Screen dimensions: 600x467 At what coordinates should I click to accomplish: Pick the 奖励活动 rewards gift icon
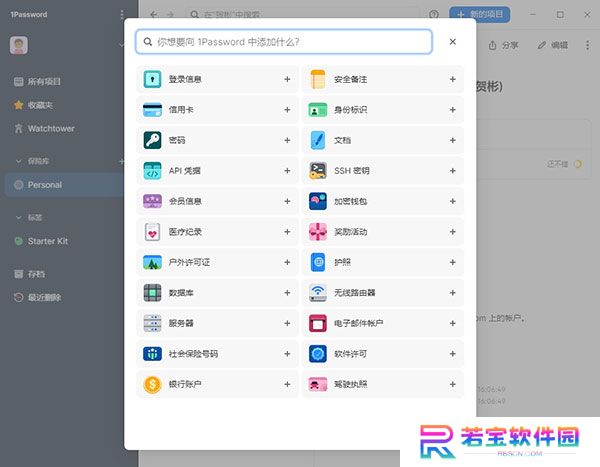pos(318,232)
